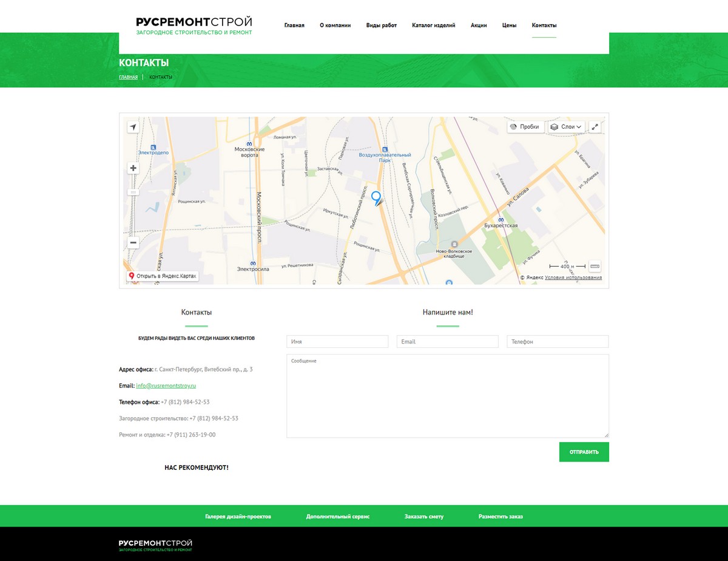The width and height of the screenshot is (728, 561).
Task: Go to the Каталог изделий page
Action: point(433,25)
